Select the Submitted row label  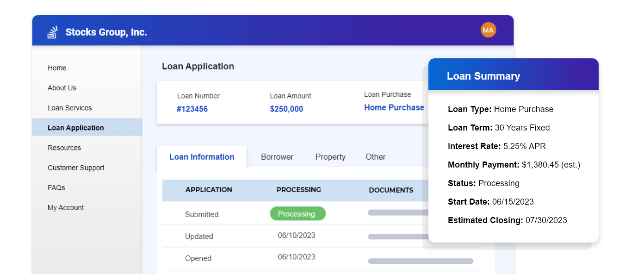[x=202, y=214]
